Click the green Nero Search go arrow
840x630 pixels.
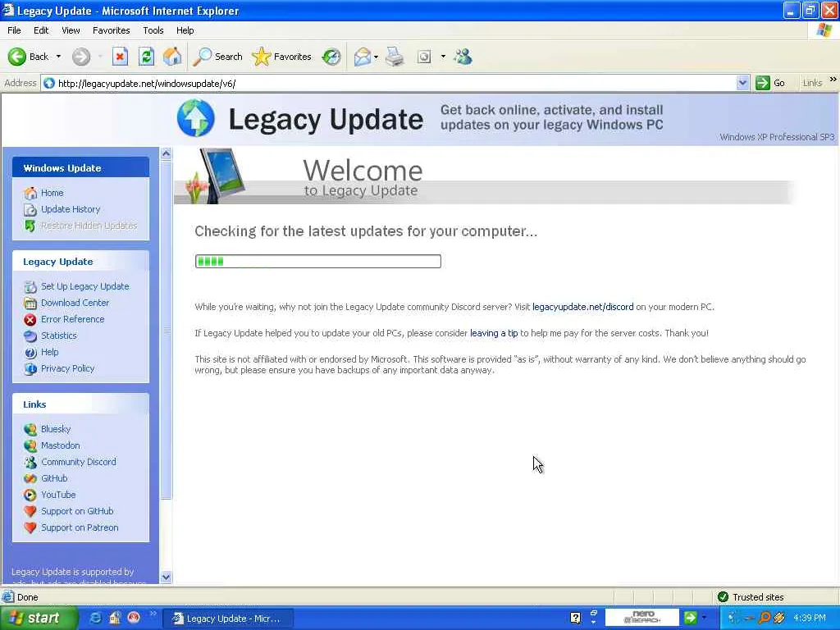[x=691, y=618]
